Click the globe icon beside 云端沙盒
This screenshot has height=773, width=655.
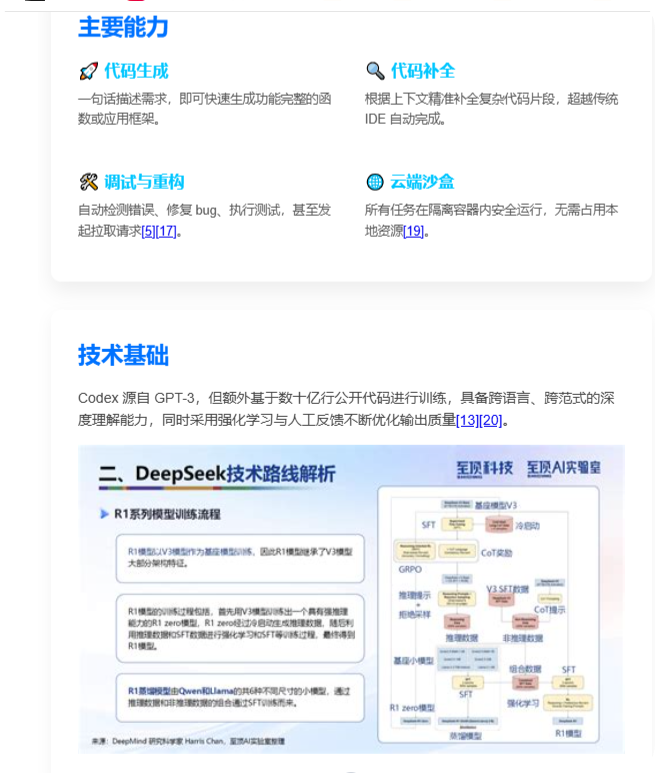pyautogui.click(x=375, y=182)
